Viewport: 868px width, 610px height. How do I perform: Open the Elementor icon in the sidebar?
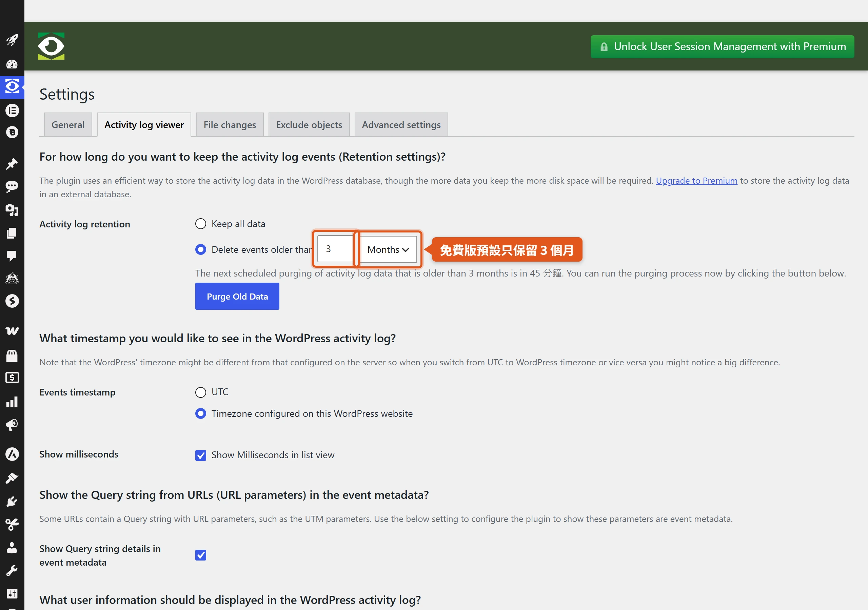[x=12, y=110]
